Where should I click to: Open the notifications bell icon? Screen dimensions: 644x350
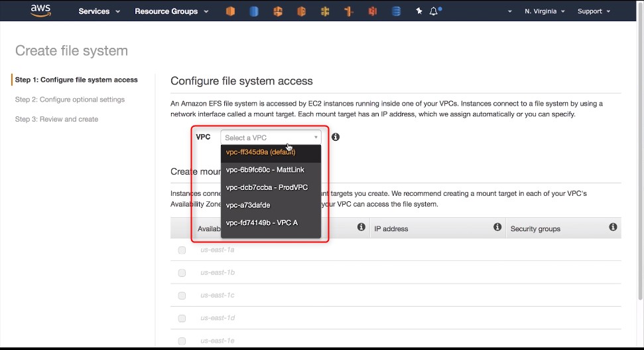pyautogui.click(x=434, y=11)
